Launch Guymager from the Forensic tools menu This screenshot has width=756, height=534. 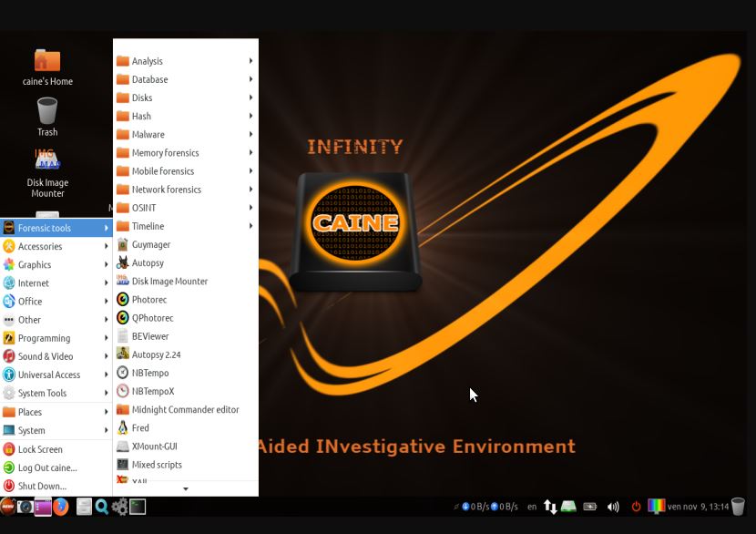point(186,244)
